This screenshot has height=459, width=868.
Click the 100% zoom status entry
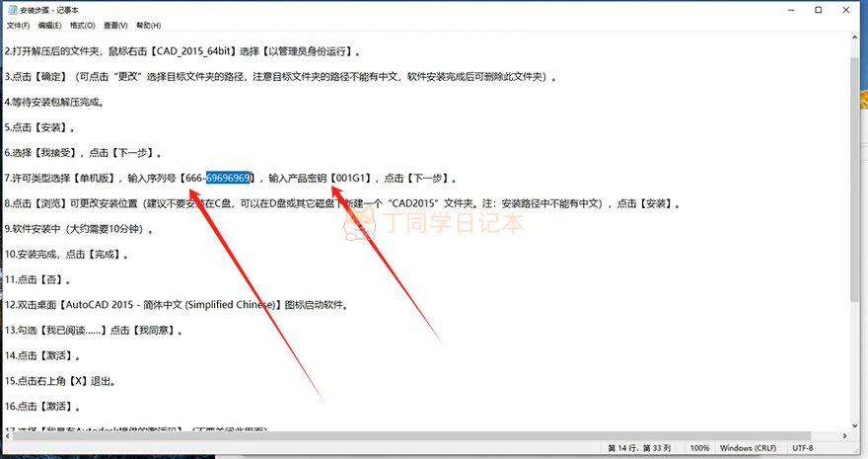(x=699, y=448)
